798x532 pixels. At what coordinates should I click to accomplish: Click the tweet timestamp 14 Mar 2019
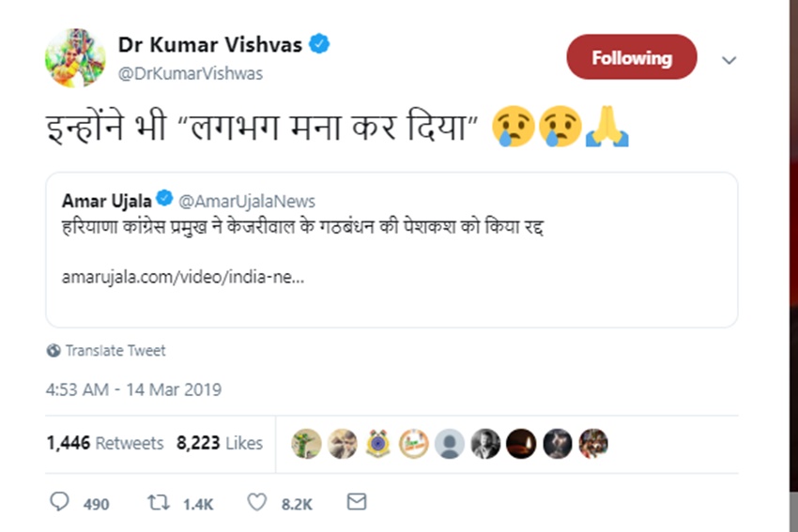[133, 388]
